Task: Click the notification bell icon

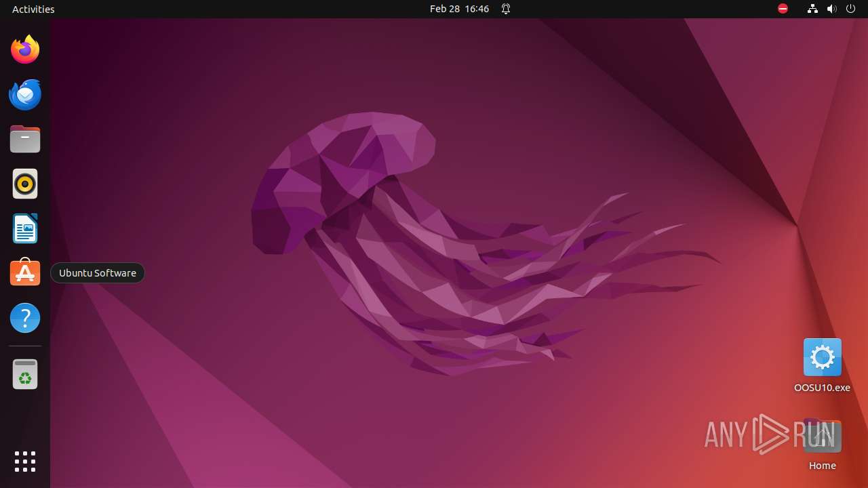Action: point(506,9)
